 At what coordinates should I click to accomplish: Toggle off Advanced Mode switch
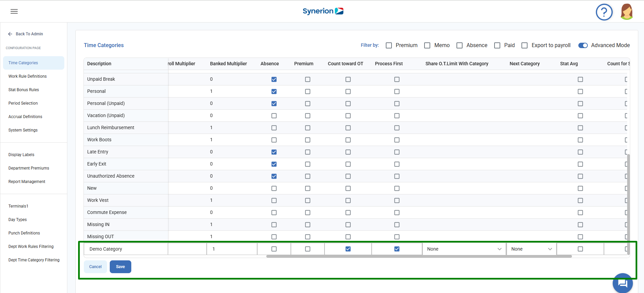coord(583,45)
